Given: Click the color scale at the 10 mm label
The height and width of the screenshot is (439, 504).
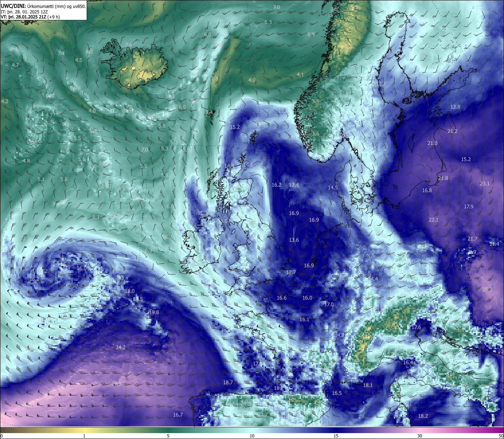Looking at the screenshot, I should click(252, 436).
